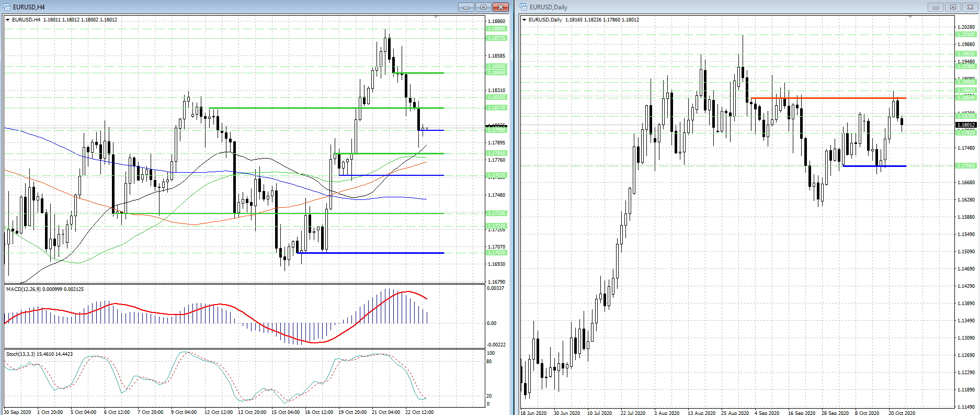Select the green line at 1.18450 on H4 chart
This screenshot has width=980, height=415.
click(419, 73)
